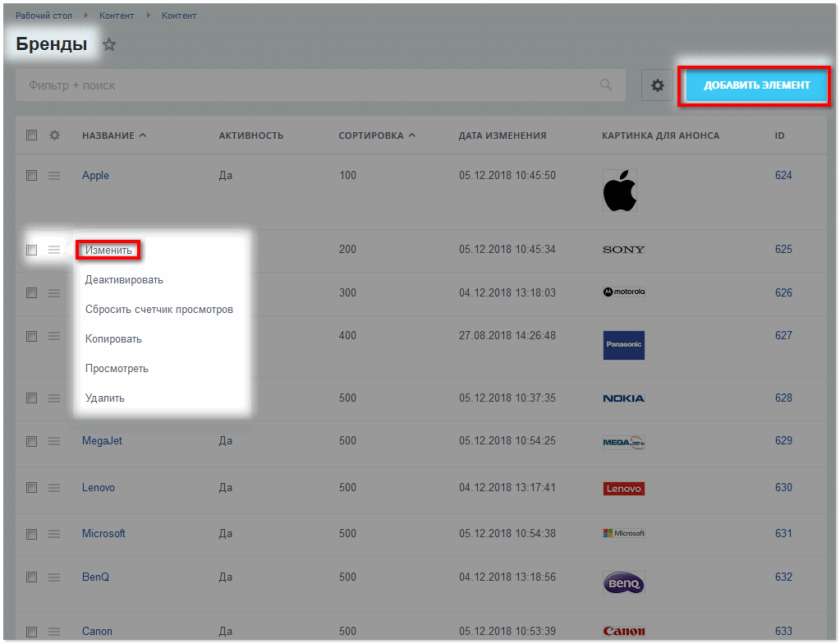Sort by Активность column header
Image resolution: width=840 pixels, height=644 pixels.
pyautogui.click(x=250, y=136)
